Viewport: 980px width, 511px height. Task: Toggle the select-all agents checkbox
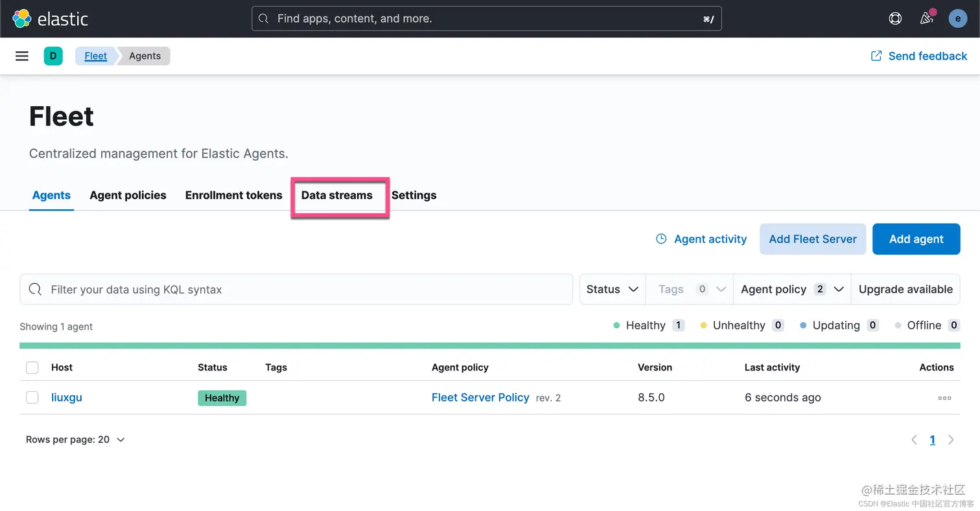(32, 367)
